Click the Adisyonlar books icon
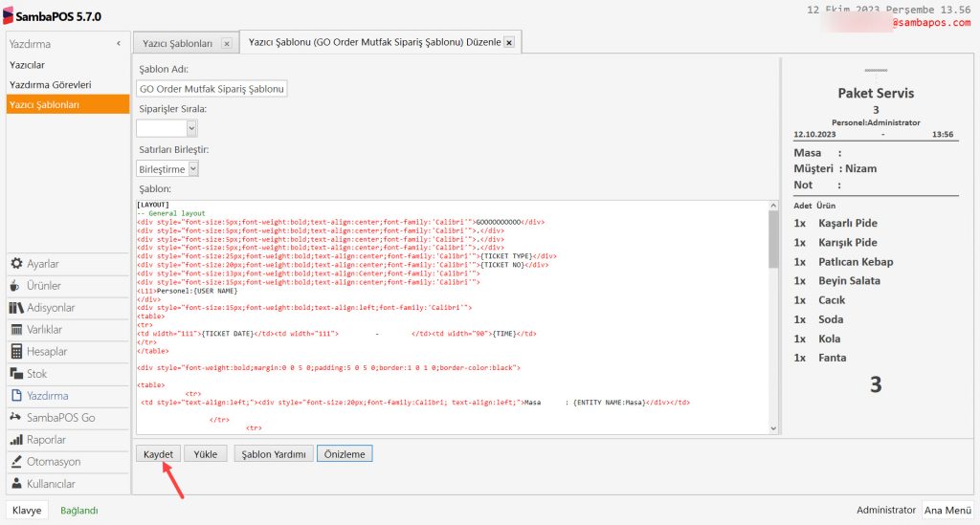 click(x=16, y=308)
